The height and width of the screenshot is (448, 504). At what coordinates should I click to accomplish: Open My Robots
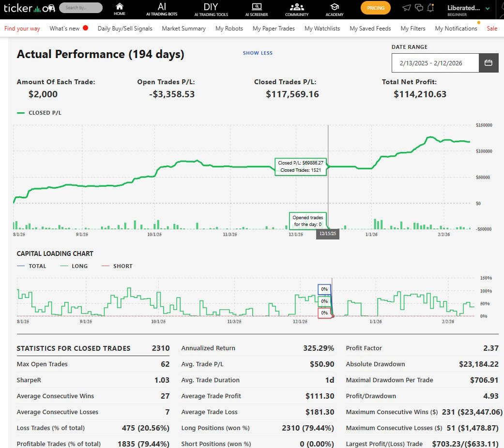click(229, 28)
